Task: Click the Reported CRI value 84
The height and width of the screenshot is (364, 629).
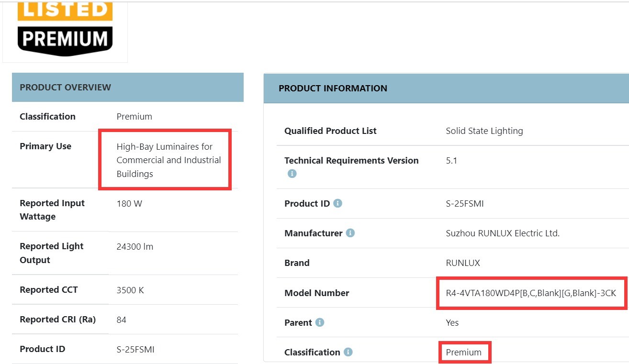Action: 121,320
